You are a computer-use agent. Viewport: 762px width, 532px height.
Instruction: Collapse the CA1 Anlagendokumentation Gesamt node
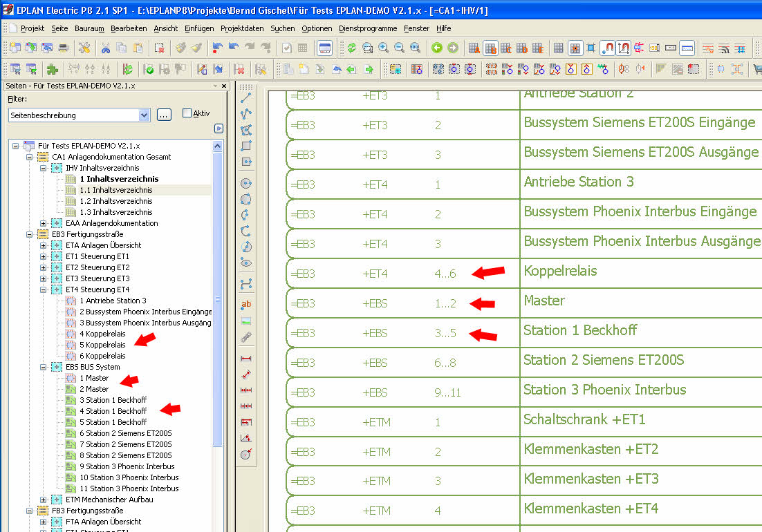click(29, 157)
